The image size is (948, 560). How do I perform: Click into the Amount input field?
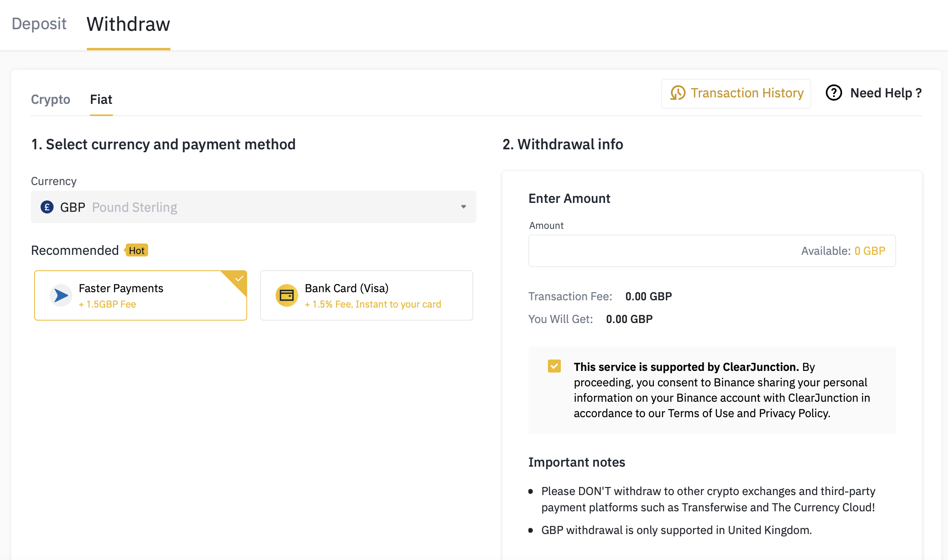coord(657,251)
